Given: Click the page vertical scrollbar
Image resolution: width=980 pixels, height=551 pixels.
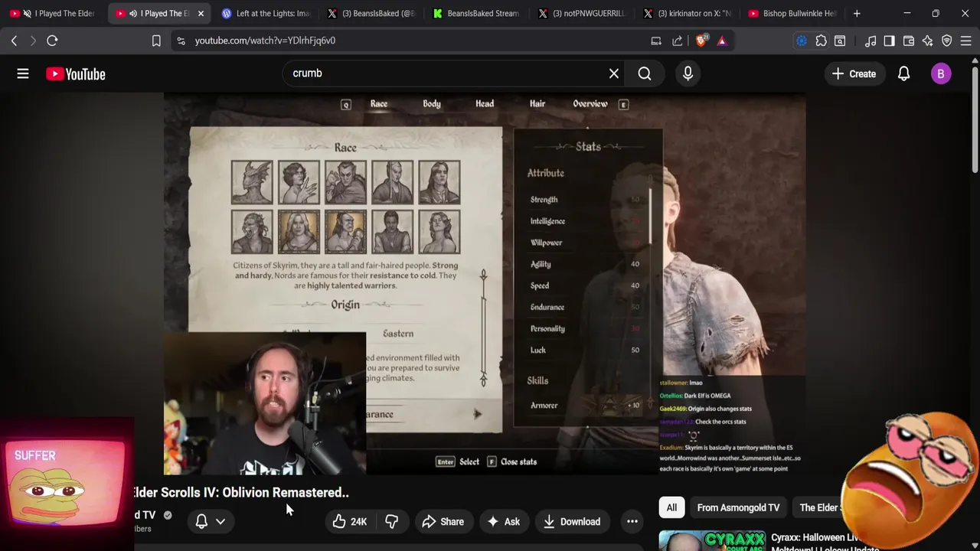Looking at the screenshot, I should [x=975, y=119].
